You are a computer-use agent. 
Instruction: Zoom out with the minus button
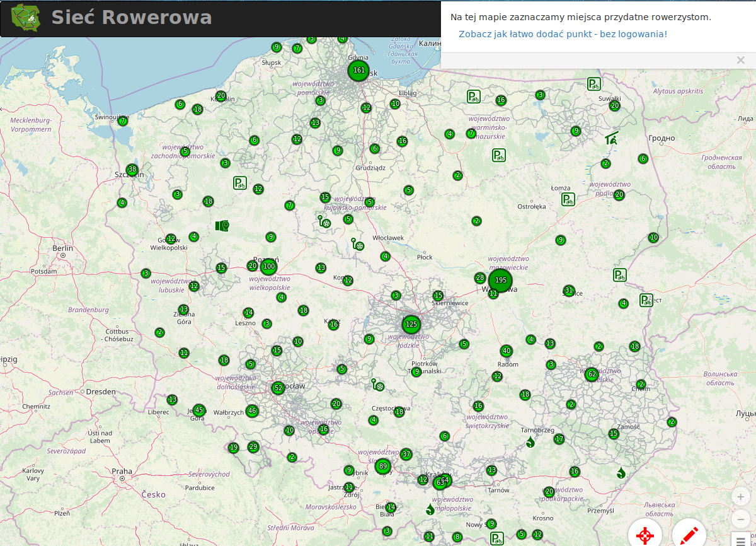[740, 520]
